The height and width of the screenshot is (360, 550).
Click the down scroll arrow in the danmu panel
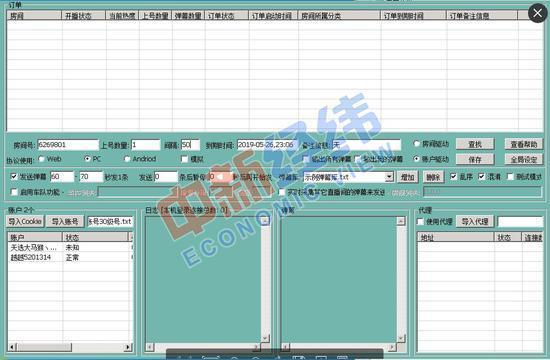401,338
